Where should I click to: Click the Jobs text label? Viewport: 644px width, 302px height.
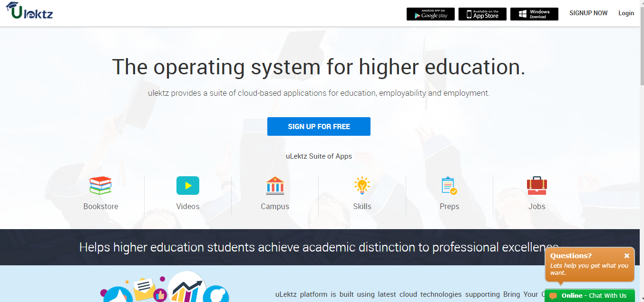(x=537, y=206)
